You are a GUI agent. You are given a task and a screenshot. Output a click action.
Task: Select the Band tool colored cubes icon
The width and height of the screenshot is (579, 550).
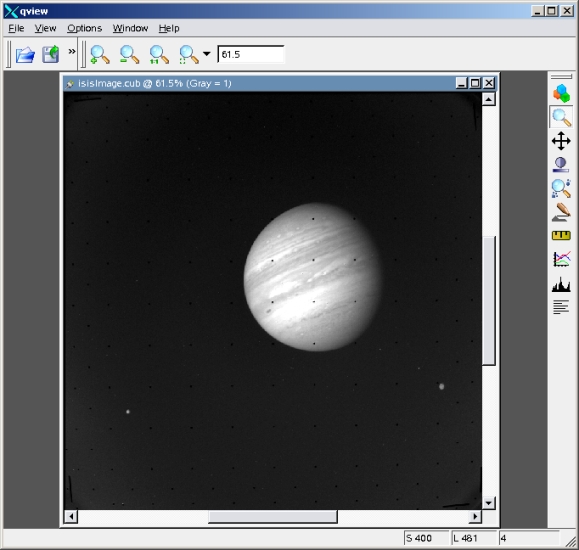coord(561,93)
